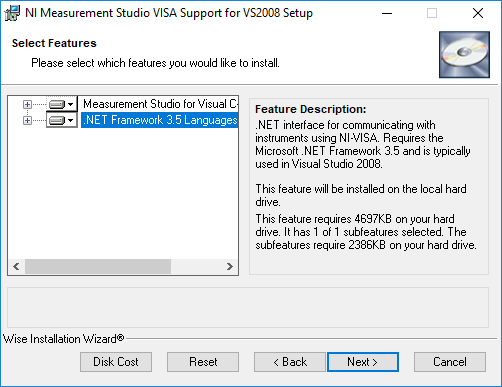Minimize the setup window
Screen dimensions: 502x387
click(x=387, y=13)
